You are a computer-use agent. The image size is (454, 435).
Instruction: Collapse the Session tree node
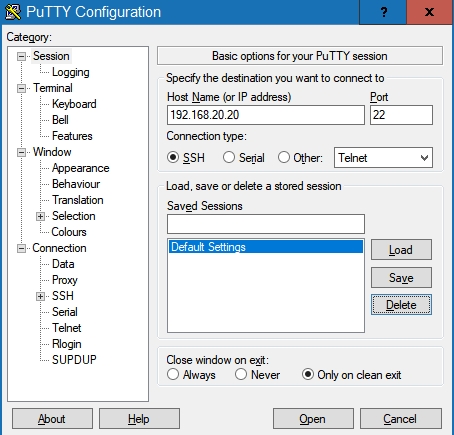click(21, 56)
